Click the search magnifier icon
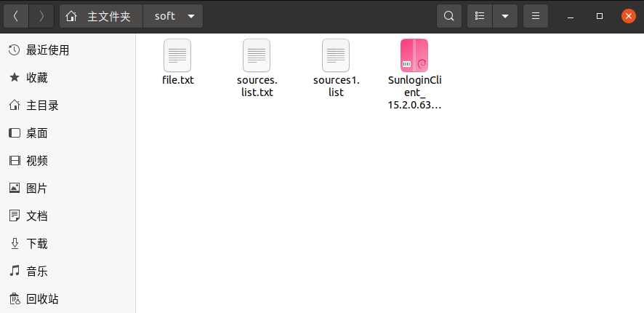Screen dimensions: 644x313 click(x=449, y=16)
